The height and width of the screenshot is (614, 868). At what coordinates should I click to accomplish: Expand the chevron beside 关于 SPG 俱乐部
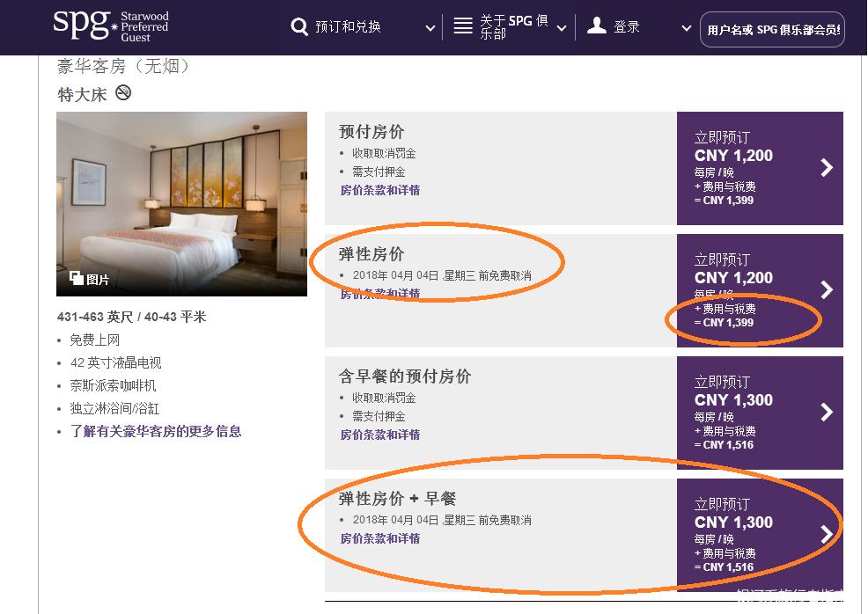(561, 27)
